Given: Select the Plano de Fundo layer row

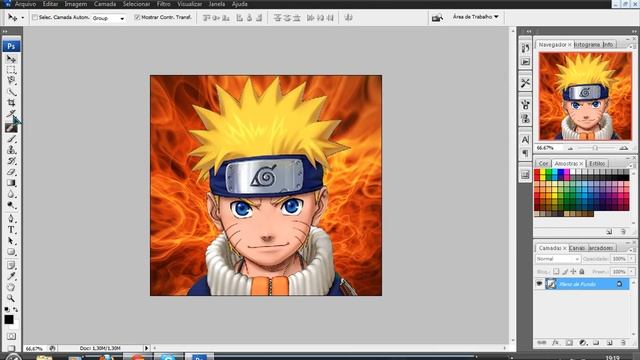Looking at the screenshot, I should point(582,284).
